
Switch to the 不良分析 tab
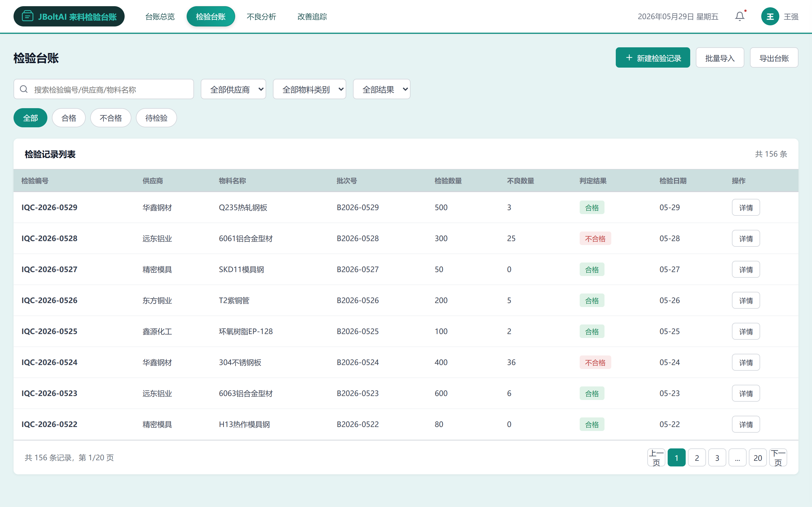261,16
